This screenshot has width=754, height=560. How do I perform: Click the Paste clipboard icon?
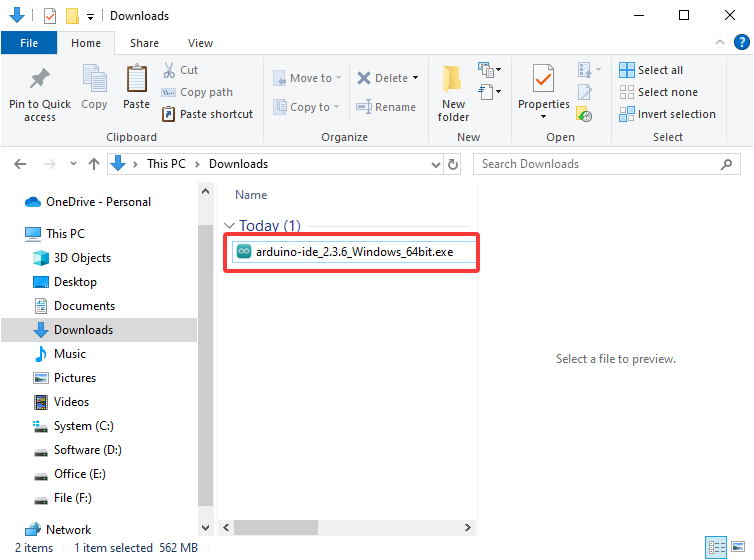coord(137,78)
